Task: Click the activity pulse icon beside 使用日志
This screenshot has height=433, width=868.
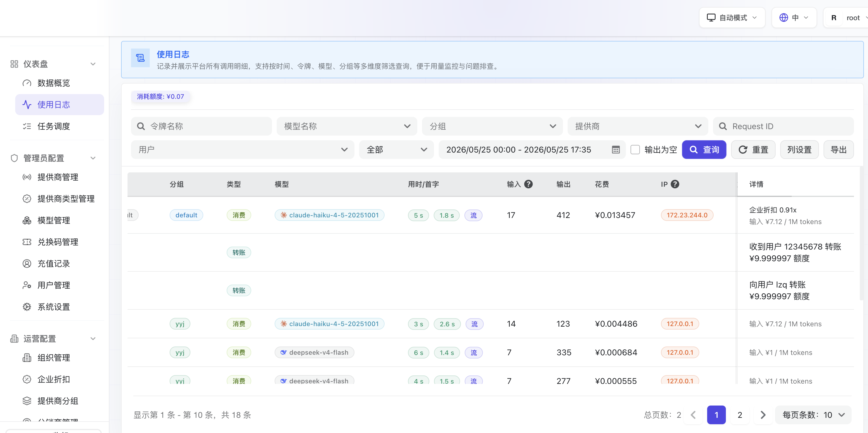Action: coord(27,104)
